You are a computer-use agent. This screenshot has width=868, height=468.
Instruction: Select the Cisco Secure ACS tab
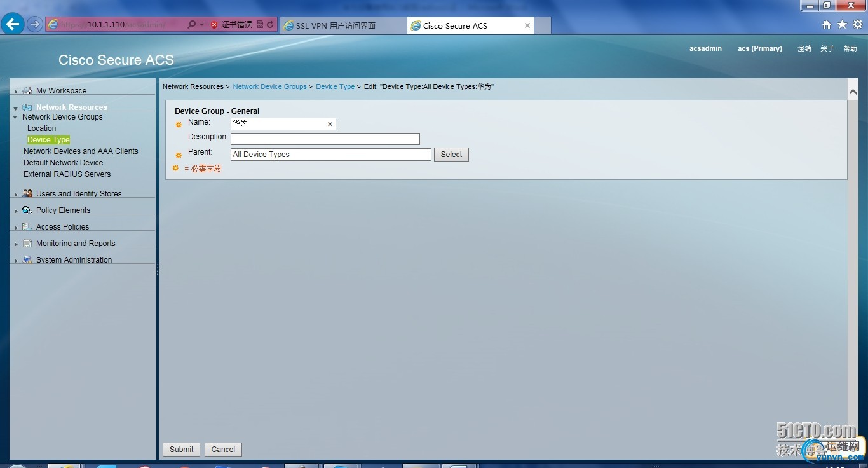(x=470, y=25)
